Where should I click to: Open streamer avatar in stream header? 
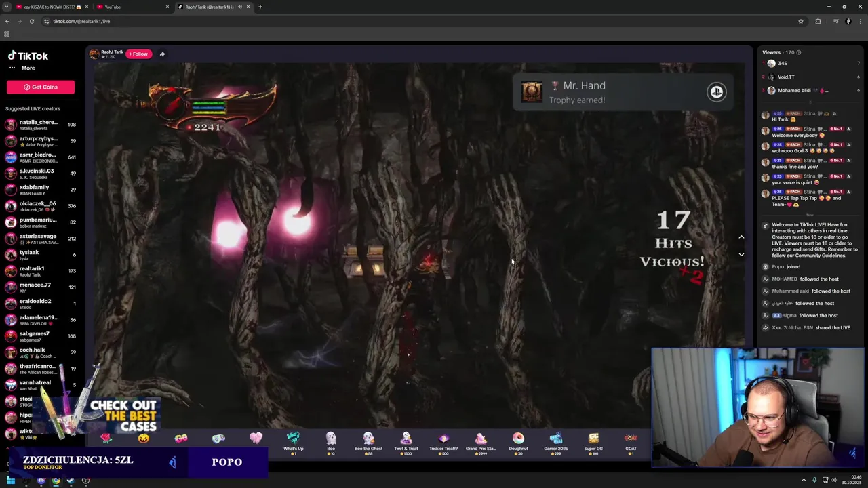(x=94, y=54)
